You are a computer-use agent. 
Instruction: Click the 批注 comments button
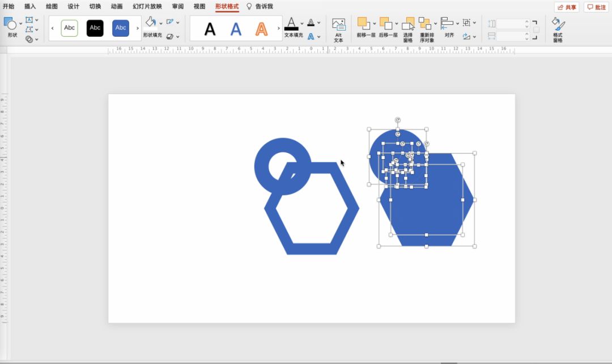click(x=596, y=7)
